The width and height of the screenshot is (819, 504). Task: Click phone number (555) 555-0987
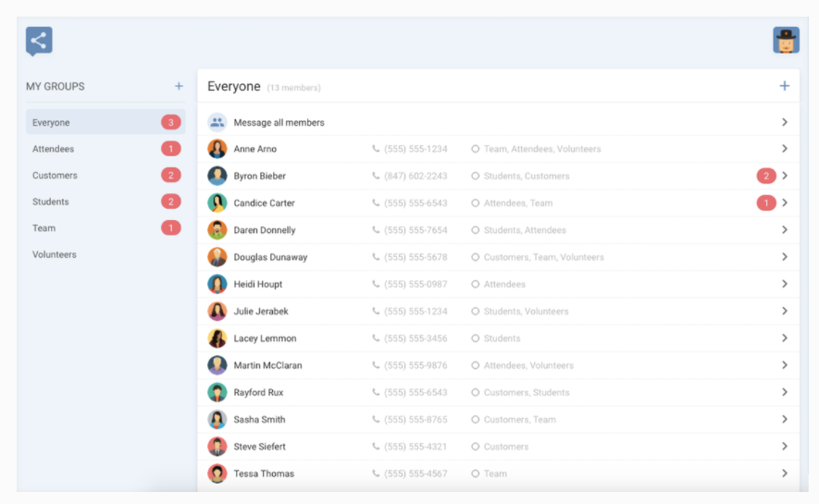[416, 285]
